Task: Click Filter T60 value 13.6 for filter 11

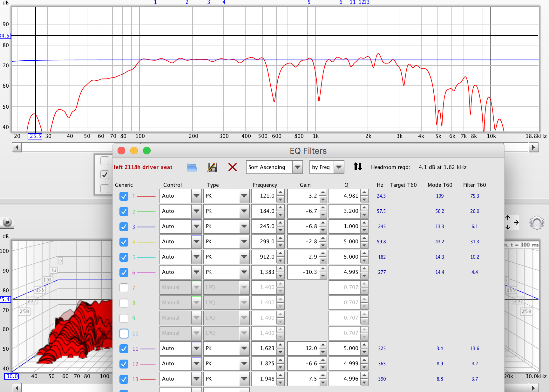Action: pyautogui.click(x=475, y=348)
